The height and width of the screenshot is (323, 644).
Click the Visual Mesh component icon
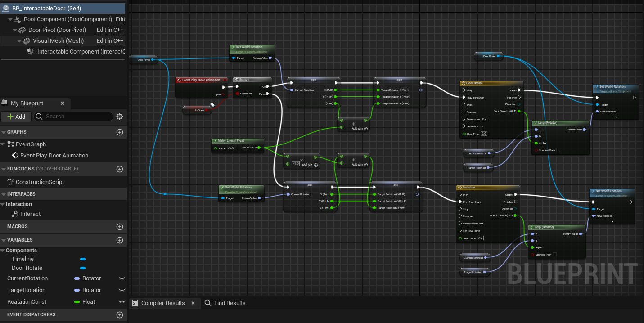tap(27, 41)
